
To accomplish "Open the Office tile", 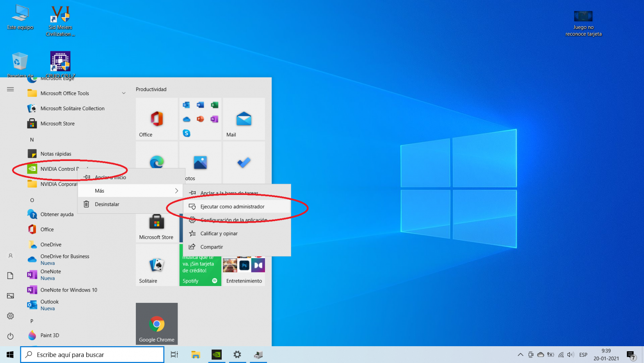I will tap(157, 119).
